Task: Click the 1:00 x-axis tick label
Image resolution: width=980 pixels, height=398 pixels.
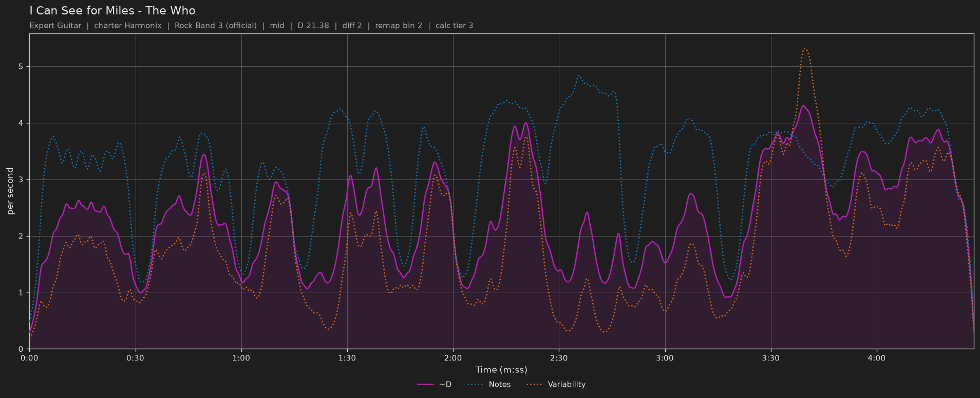Action: tap(241, 358)
